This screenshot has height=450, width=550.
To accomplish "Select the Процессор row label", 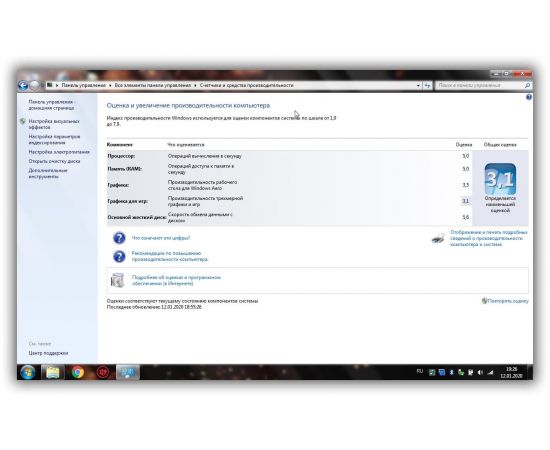I will [x=121, y=156].
